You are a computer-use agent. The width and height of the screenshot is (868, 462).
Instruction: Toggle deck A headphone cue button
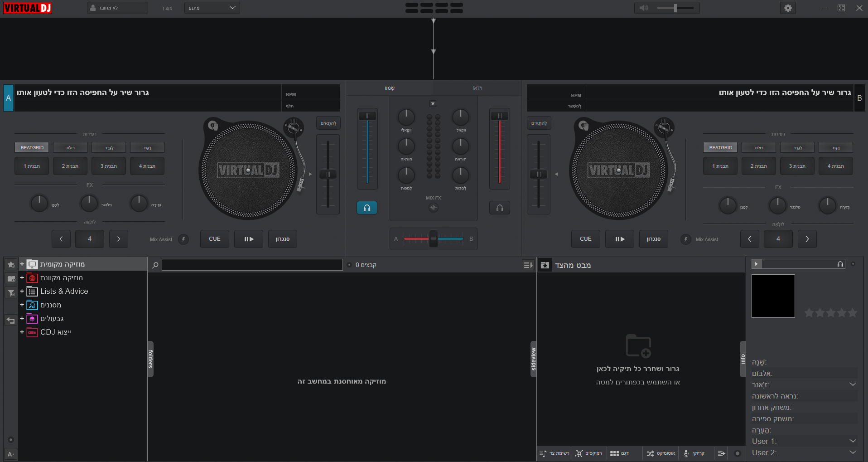pyautogui.click(x=367, y=208)
